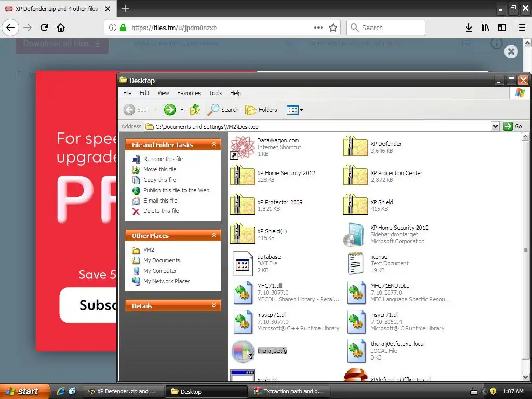Viewport: 532px width, 399px height.
Task: Select the license text document icon
Action: coord(355,263)
